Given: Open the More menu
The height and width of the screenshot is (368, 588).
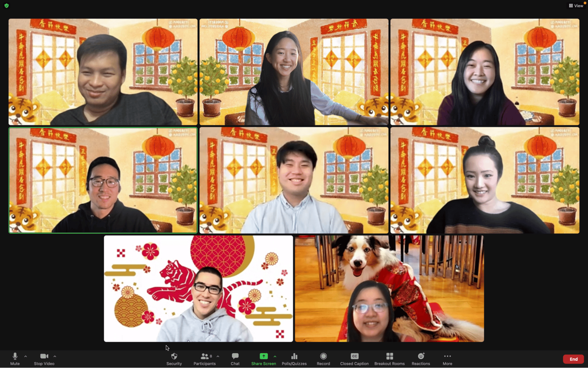Looking at the screenshot, I should [x=447, y=358].
